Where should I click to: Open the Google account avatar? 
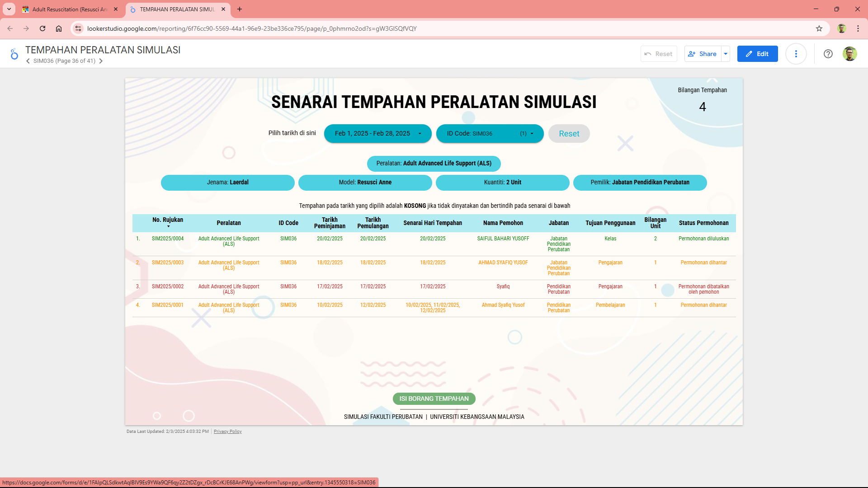pos(849,54)
